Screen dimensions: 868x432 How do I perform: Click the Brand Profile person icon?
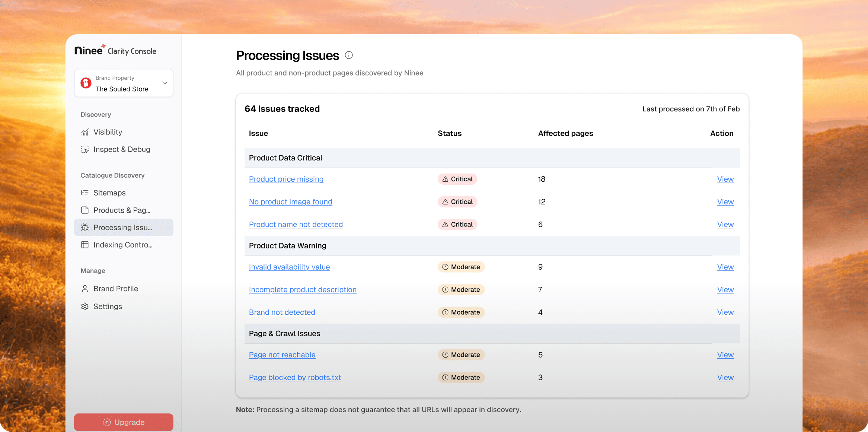85,289
